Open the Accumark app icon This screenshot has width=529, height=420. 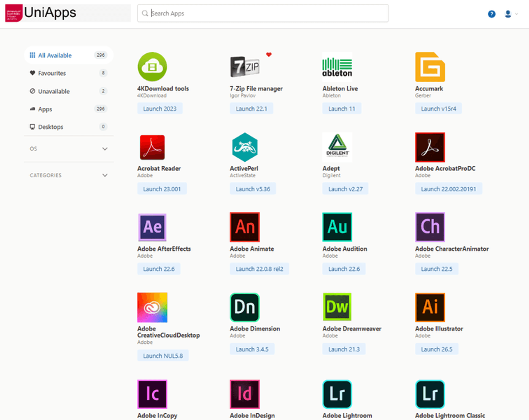pyautogui.click(x=430, y=67)
